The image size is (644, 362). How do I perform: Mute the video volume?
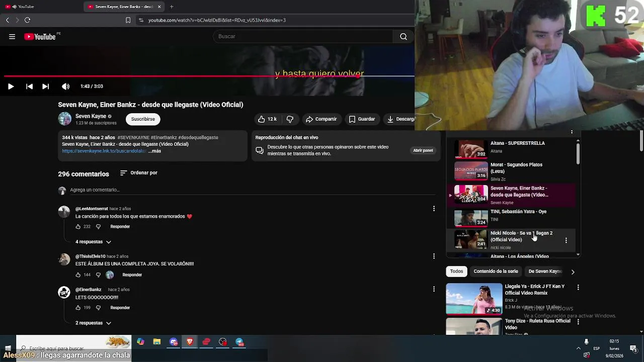click(x=65, y=86)
